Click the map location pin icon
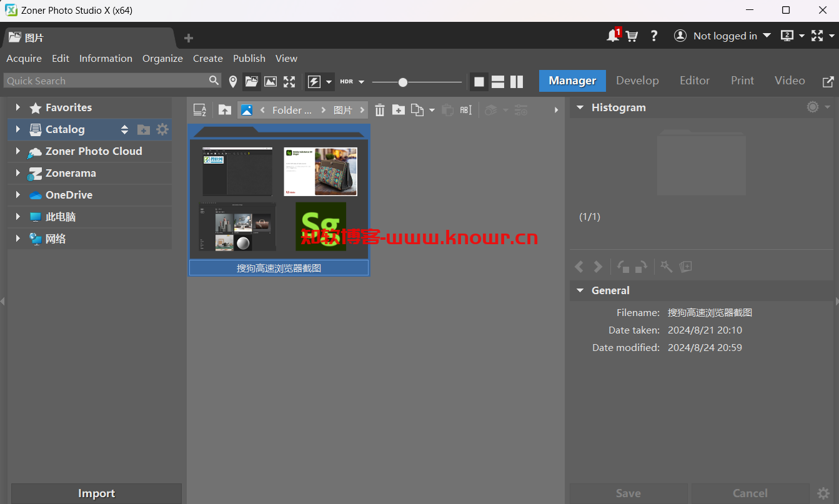The height and width of the screenshot is (504, 839). click(233, 81)
